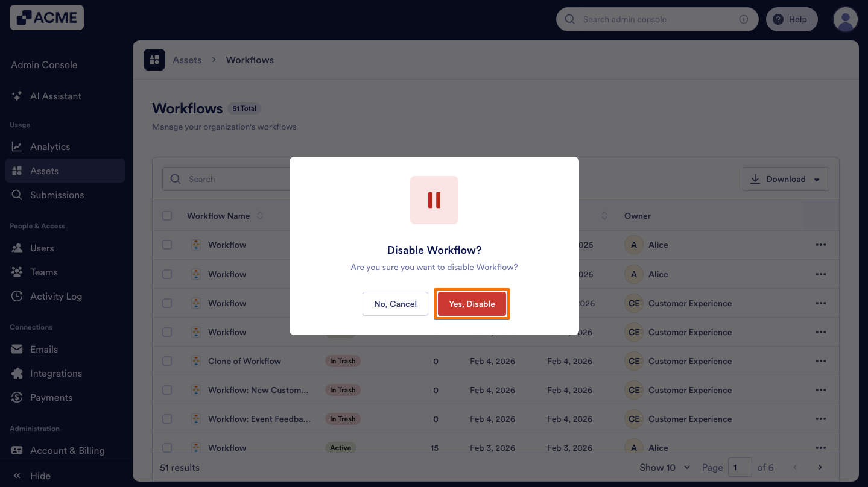Select the Integrations sidebar icon
The width and height of the screenshot is (868, 487).
tap(17, 373)
